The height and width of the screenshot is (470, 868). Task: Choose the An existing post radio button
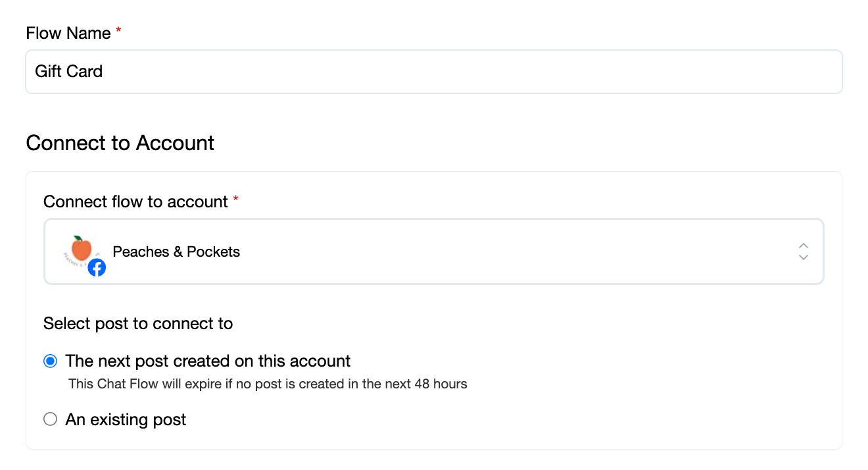50,419
